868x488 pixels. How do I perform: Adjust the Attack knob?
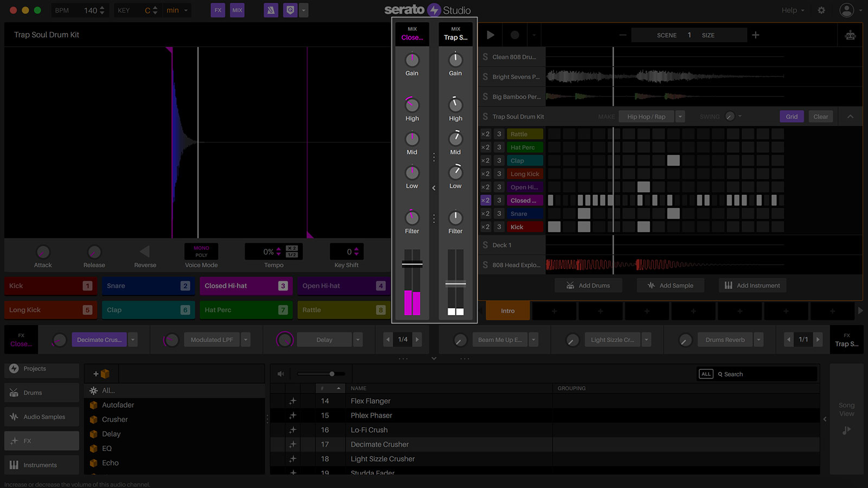coord(43,252)
